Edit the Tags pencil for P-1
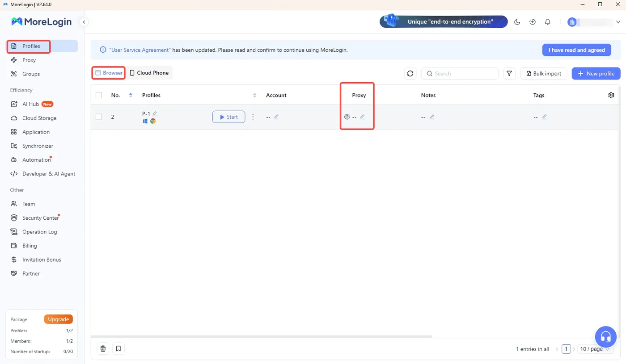 (544, 117)
